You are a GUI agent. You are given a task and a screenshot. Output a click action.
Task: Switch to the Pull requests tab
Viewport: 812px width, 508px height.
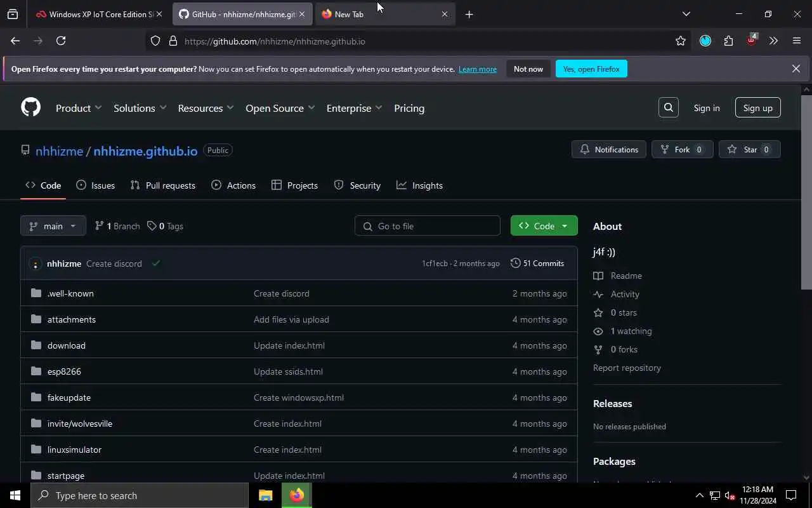tap(163, 185)
